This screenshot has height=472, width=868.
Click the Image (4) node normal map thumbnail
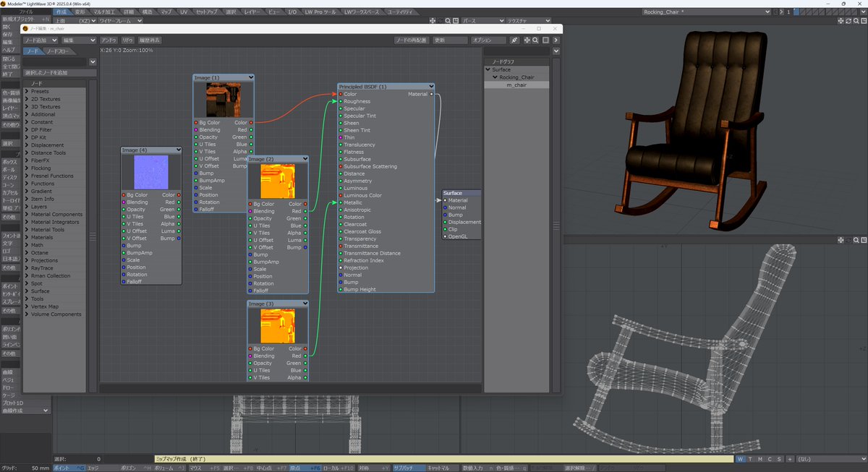coord(151,172)
